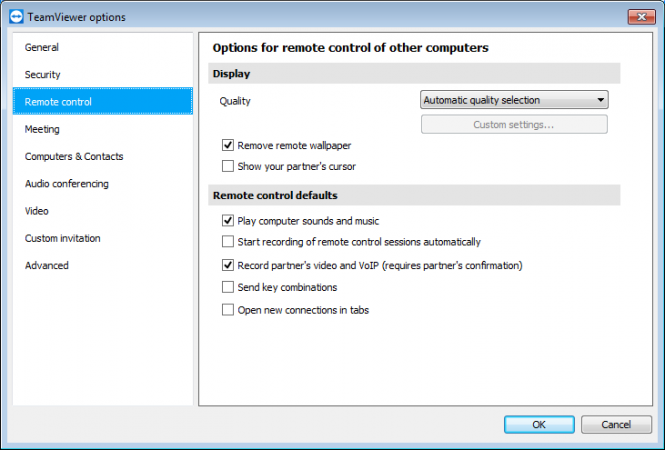Enable automatic recording of remote sessions
Image resolution: width=665 pixels, height=450 pixels.
coord(228,241)
